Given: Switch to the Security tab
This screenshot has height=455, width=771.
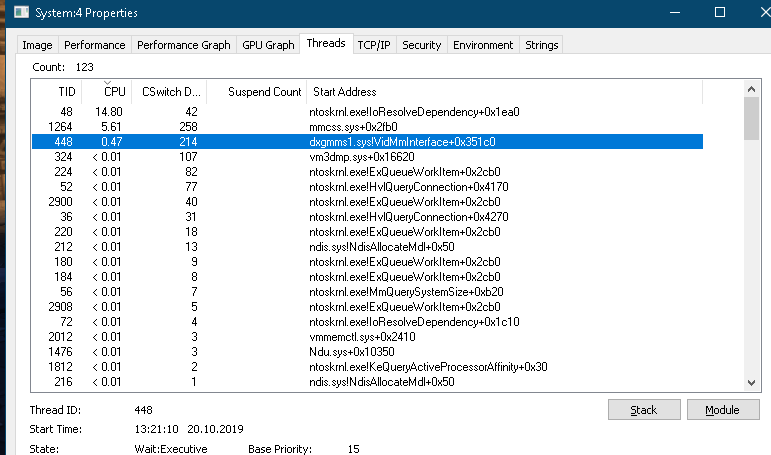Looking at the screenshot, I should click(x=421, y=45).
